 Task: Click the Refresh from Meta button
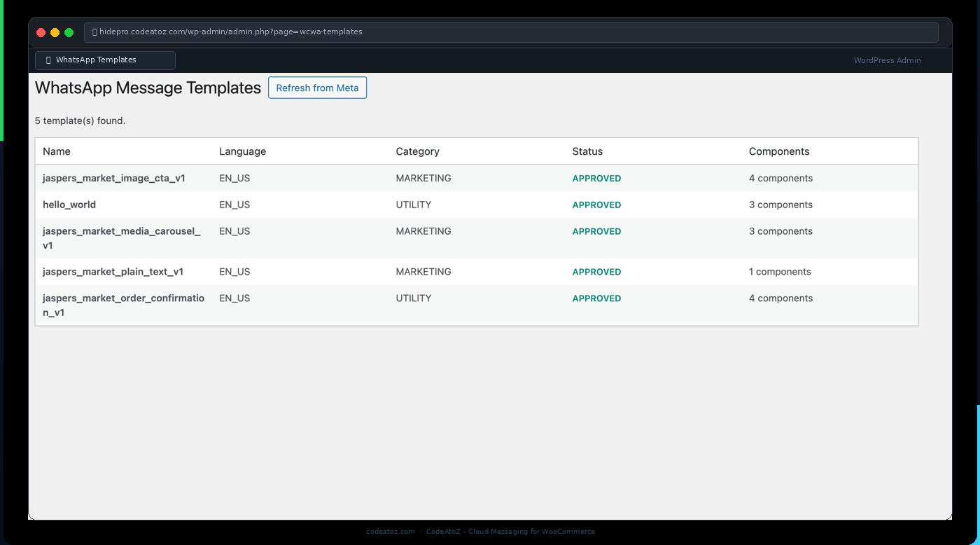point(317,88)
